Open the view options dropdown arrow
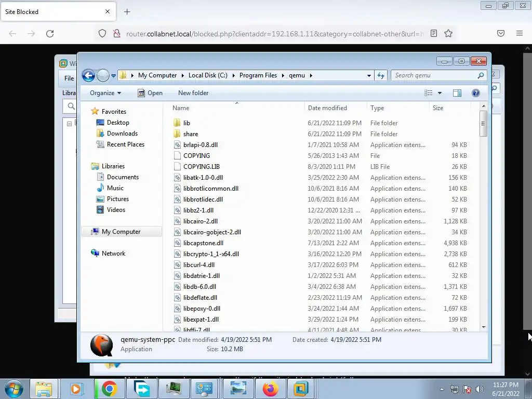 coord(440,93)
